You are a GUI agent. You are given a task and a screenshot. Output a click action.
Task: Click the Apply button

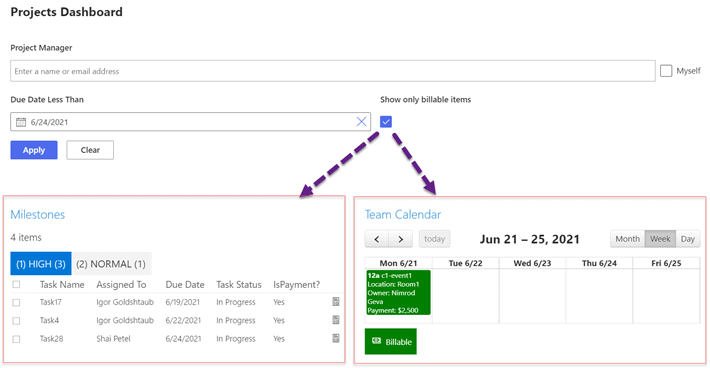[x=34, y=150]
